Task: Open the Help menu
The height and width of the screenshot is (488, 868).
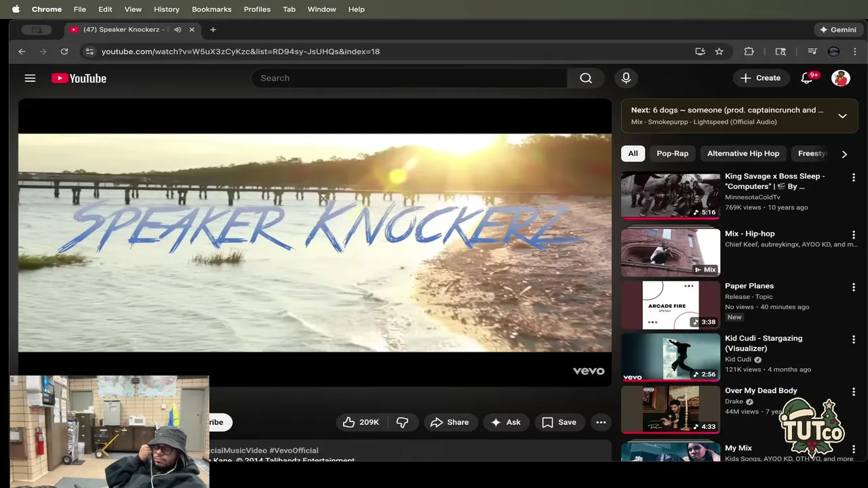Action: click(x=357, y=9)
